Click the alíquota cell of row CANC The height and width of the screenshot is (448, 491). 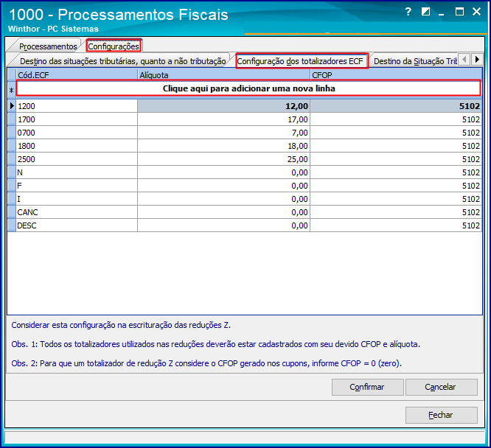[223, 212]
